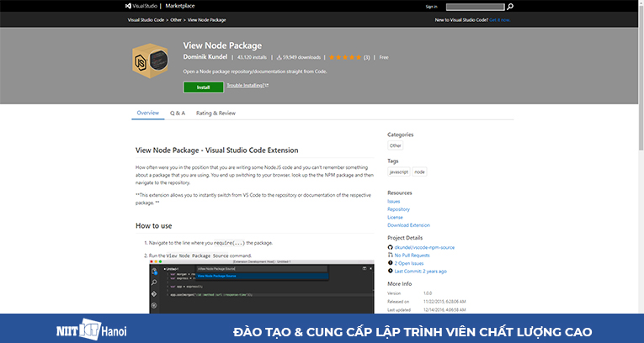Click the version value 1.0.0
This screenshot has width=644, height=343.
click(x=428, y=293)
